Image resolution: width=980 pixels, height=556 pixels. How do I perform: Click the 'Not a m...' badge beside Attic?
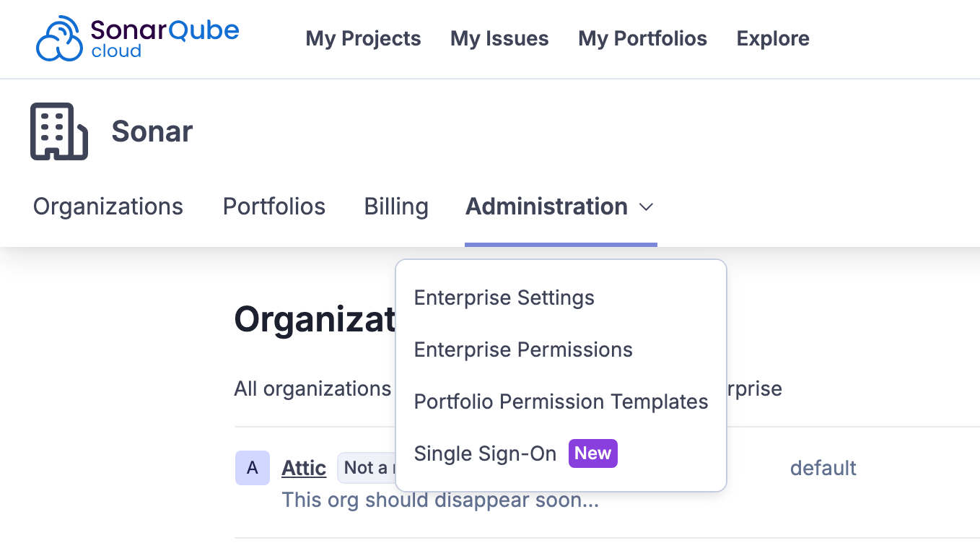(367, 468)
